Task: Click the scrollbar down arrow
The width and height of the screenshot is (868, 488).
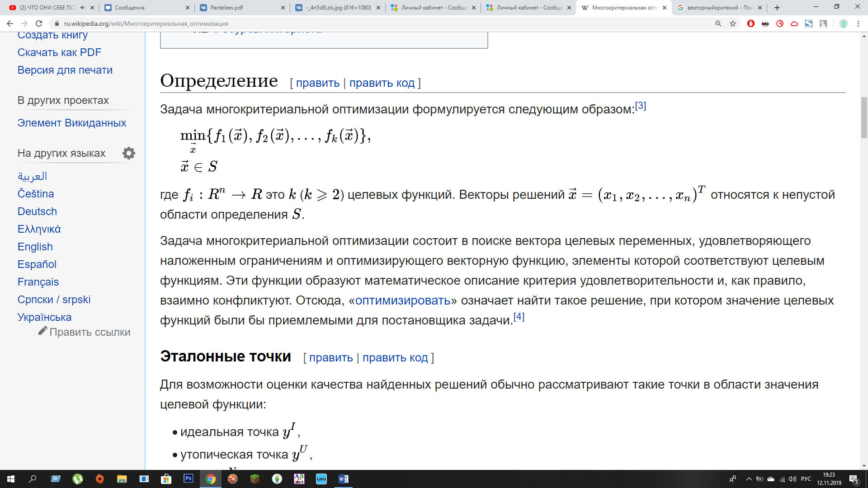Action: point(864,466)
